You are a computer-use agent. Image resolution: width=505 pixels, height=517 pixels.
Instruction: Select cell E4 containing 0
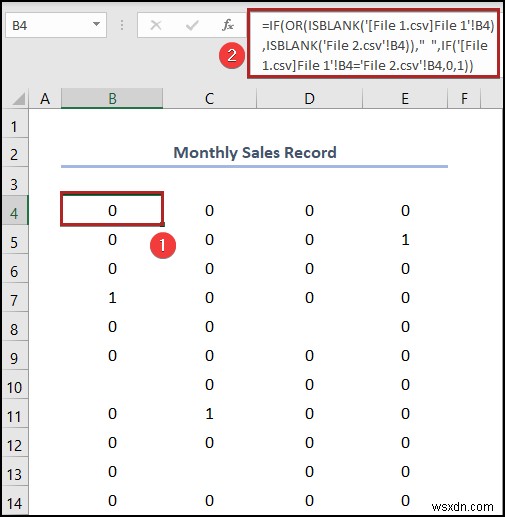click(x=405, y=210)
